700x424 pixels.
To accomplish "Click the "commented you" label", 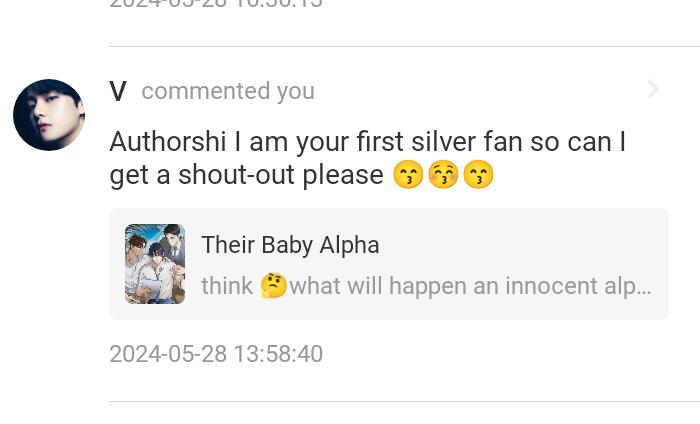I will click(x=228, y=91).
